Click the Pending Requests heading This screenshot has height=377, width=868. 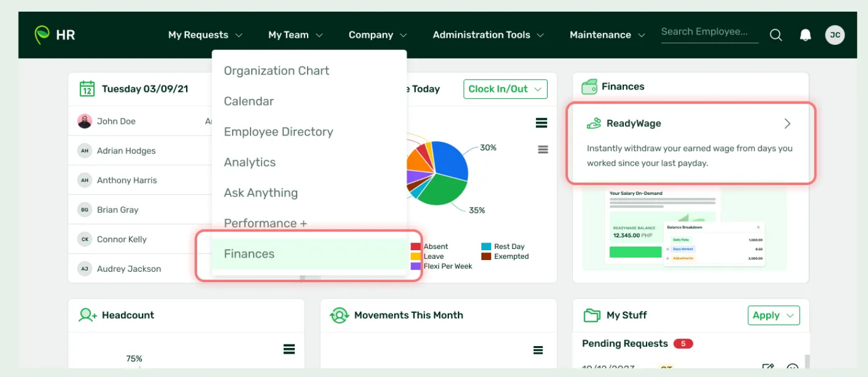pos(625,344)
